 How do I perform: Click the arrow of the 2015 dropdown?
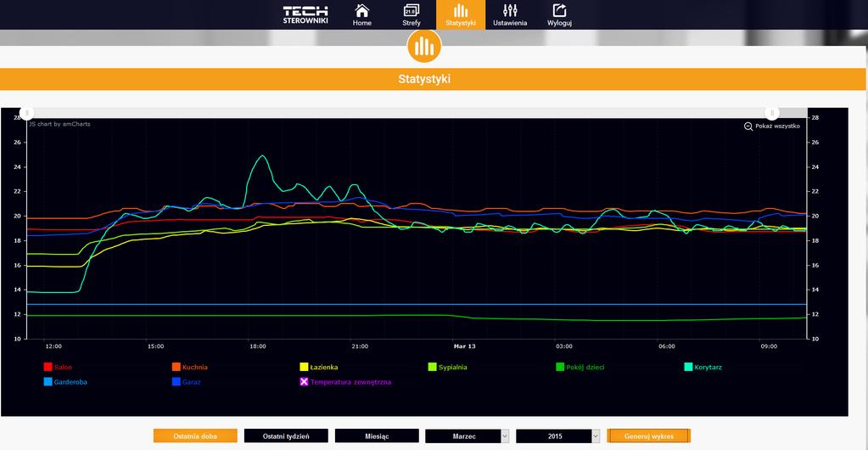(x=596, y=436)
